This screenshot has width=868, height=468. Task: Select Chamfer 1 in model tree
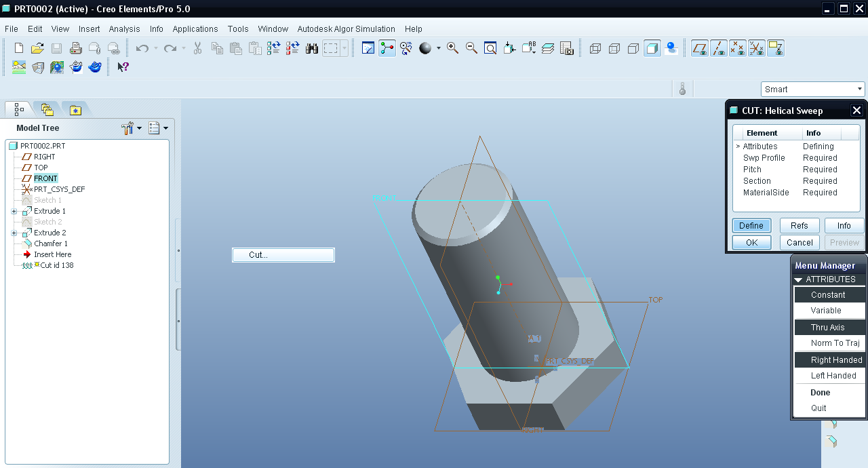51,243
